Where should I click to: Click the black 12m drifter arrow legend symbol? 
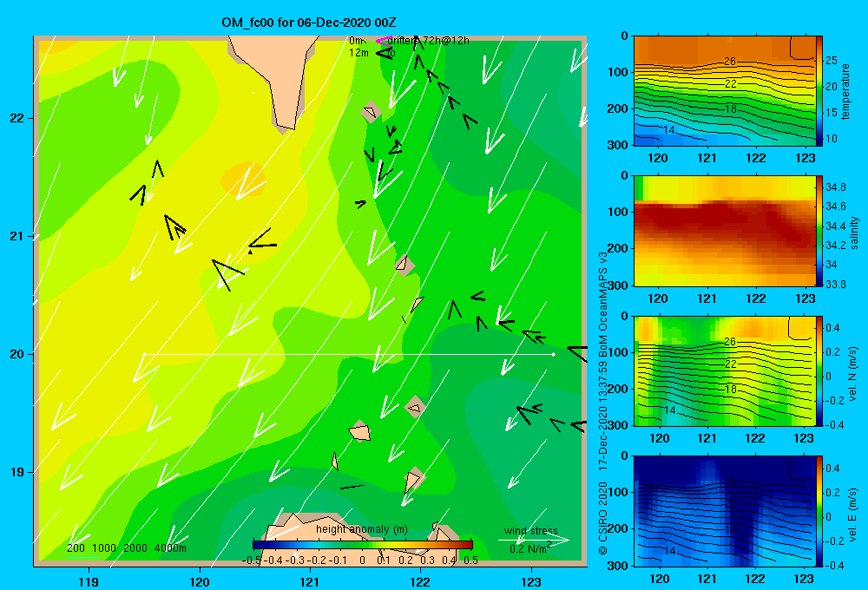tap(383, 53)
